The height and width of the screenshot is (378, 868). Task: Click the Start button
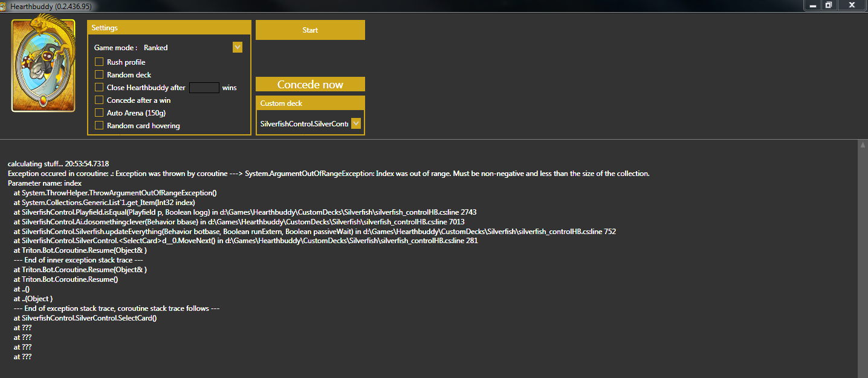(x=310, y=30)
